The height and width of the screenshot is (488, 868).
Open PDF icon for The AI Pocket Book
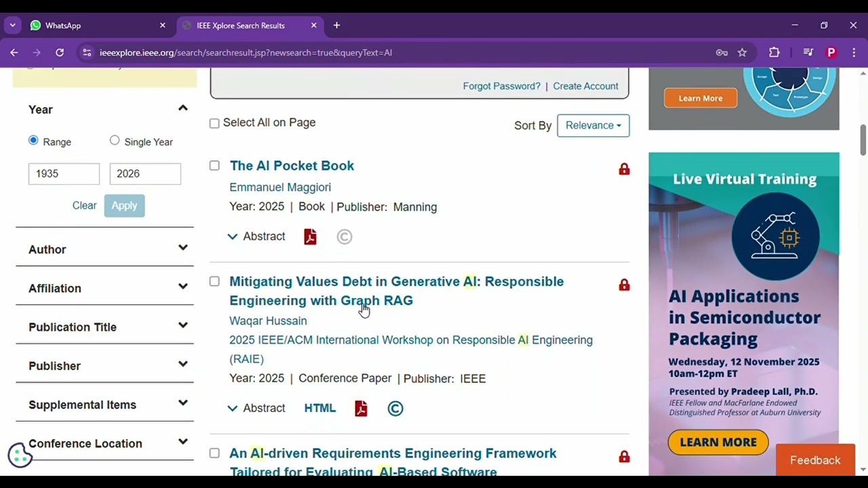(310, 237)
